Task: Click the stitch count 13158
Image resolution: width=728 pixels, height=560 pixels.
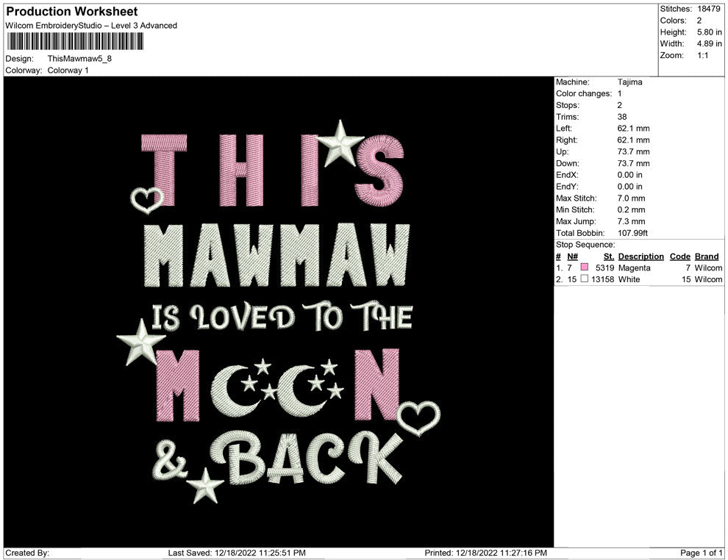Action: [x=603, y=279]
